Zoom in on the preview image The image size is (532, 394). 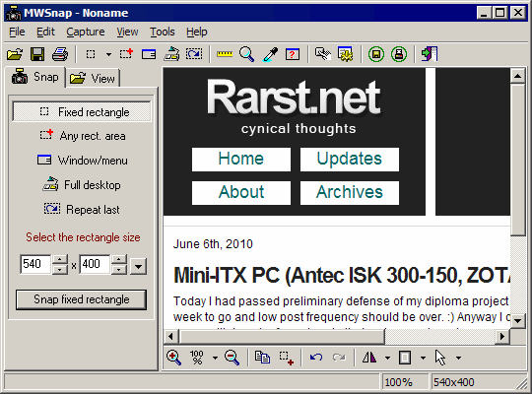[173, 358]
